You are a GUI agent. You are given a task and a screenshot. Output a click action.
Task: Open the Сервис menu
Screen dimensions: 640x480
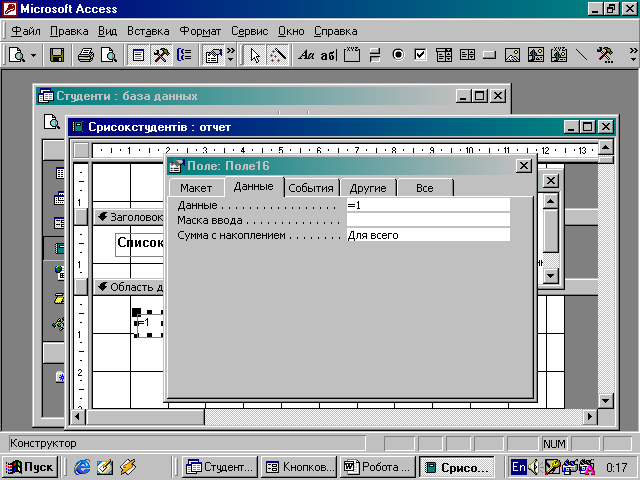(249, 31)
